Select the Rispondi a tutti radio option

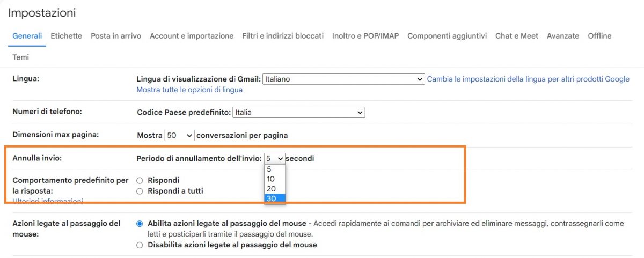click(x=140, y=191)
